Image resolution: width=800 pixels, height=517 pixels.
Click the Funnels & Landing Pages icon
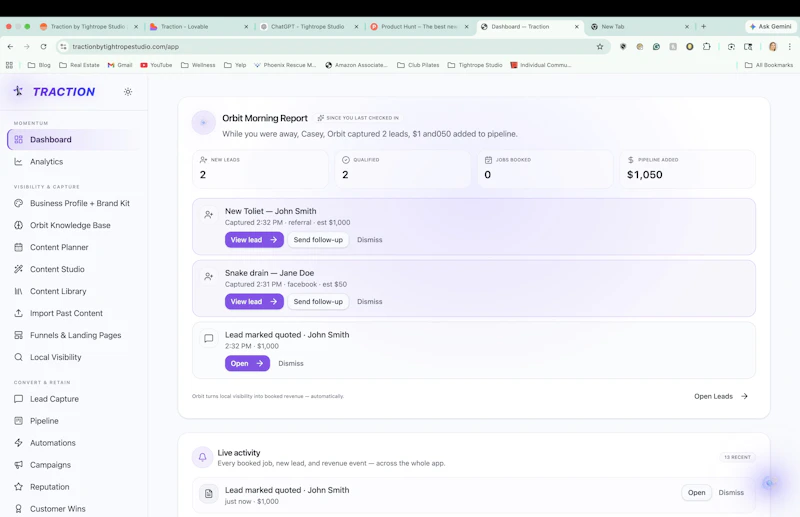click(x=18, y=335)
